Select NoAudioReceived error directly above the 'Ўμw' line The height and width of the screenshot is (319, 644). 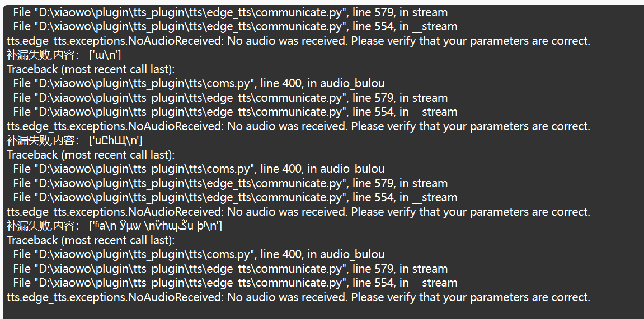tap(299, 212)
